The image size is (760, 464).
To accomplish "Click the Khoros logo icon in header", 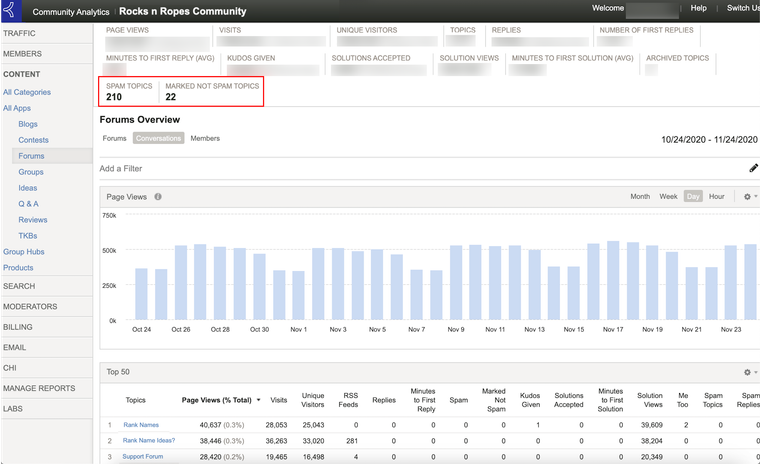I will 10,10.
